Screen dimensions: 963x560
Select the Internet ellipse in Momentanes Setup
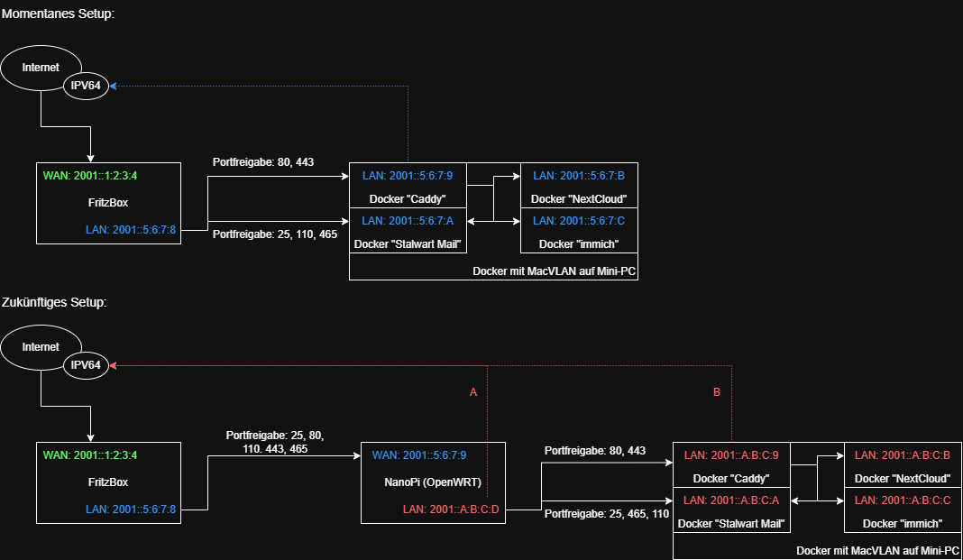tap(41, 68)
